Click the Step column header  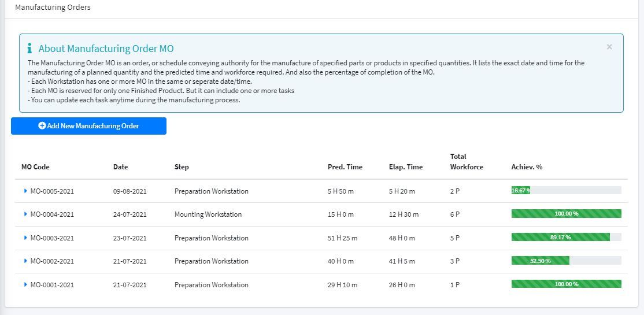point(182,167)
